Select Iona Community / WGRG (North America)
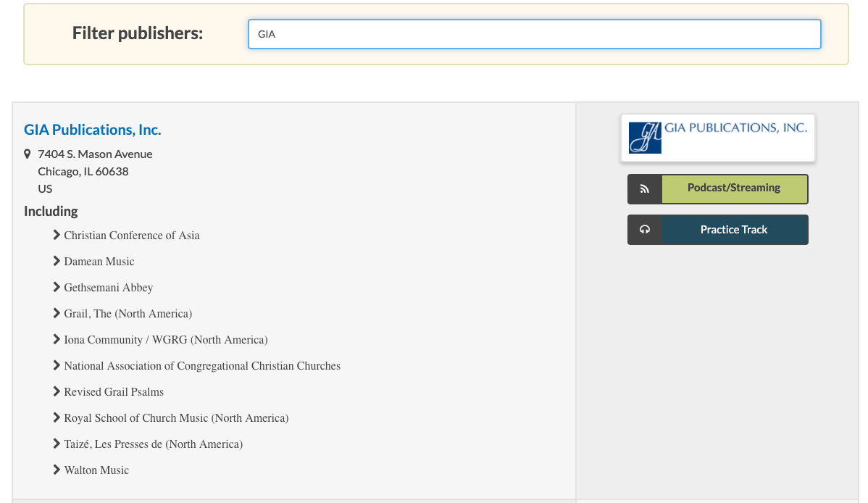The image size is (868, 503). point(166,340)
